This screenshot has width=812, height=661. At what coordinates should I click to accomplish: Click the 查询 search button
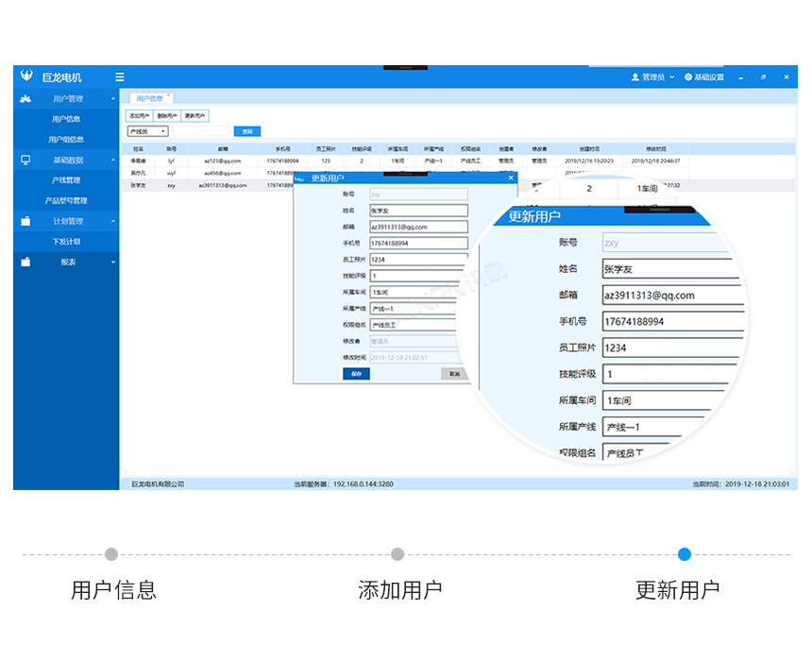245,130
